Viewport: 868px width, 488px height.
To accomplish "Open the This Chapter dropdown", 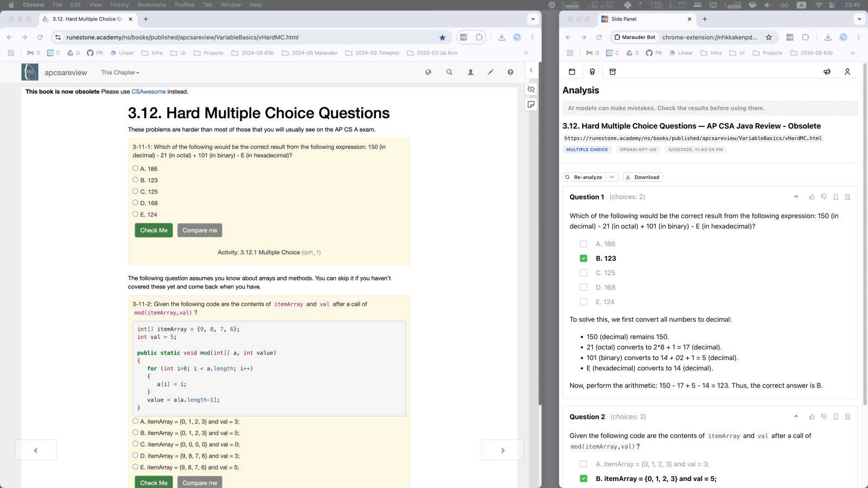I will tap(120, 73).
